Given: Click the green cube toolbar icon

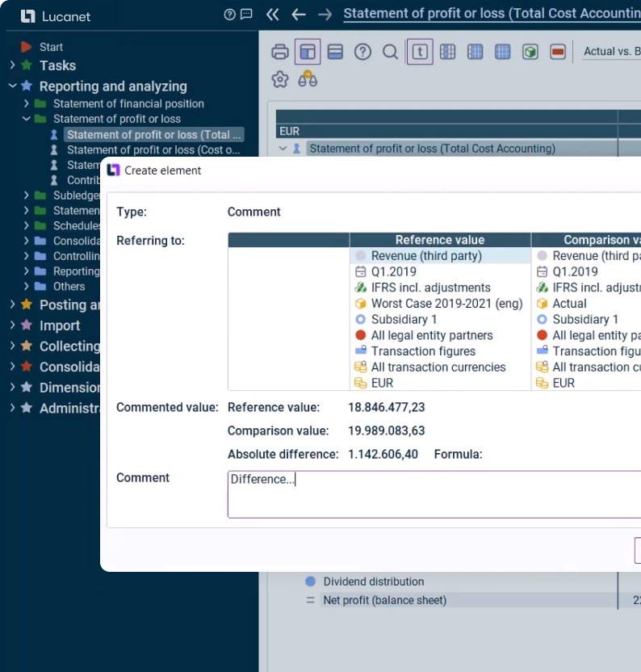Looking at the screenshot, I should pos(530,52).
